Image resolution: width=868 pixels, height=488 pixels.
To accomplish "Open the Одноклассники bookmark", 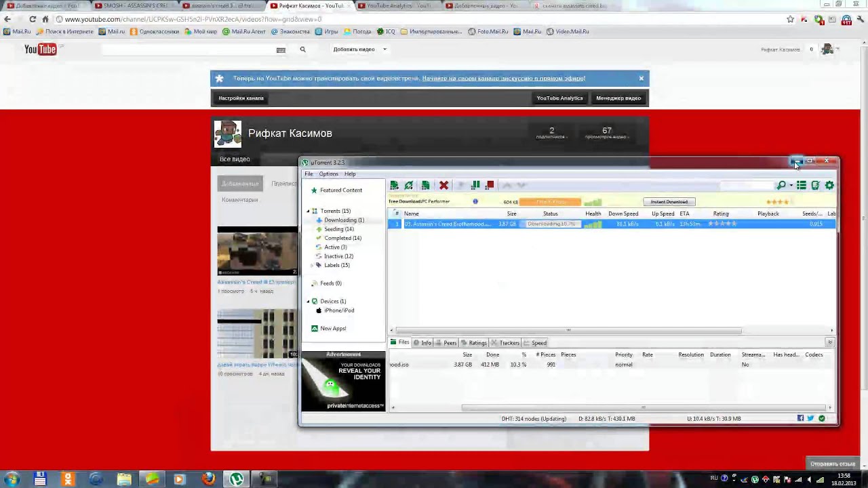I will [x=155, y=31].
